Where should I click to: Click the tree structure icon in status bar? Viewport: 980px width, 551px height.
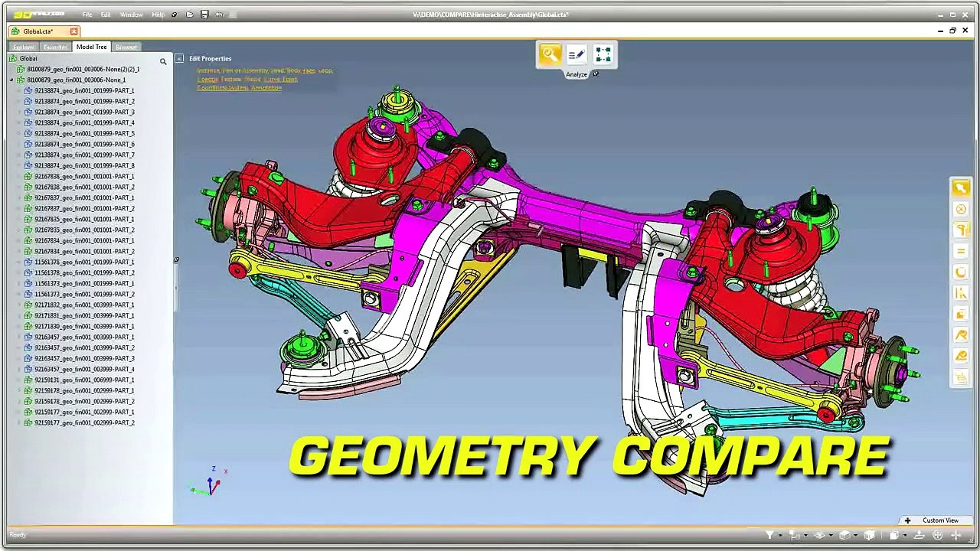tap(794, 535)
